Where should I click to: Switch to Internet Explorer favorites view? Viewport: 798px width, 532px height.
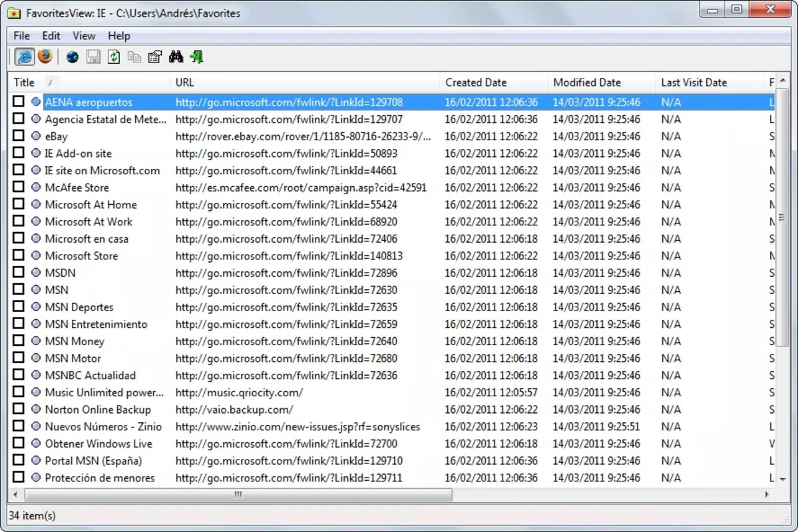point(24,57)
